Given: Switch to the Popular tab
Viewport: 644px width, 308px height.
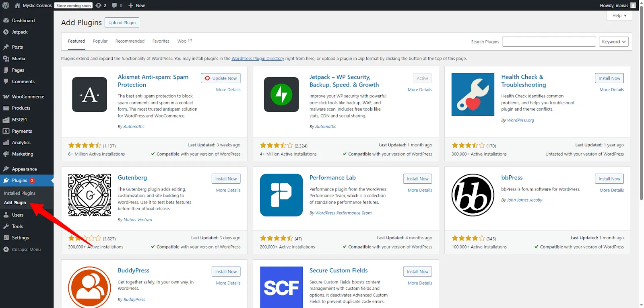Looking at the screenshot, I should click(100, 41).
